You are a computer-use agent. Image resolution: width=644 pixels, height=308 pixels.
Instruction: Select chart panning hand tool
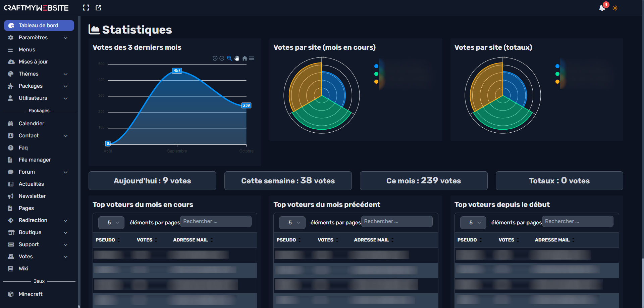(x=237, y=58)
